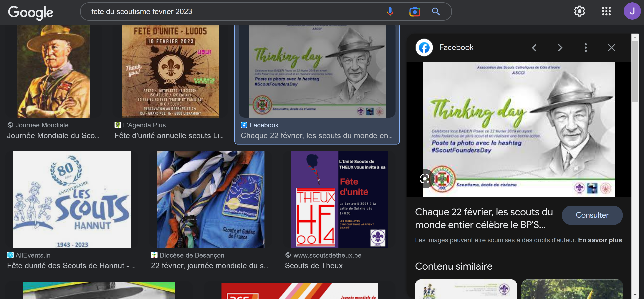Open Fete d'unité Luoos poster thumbnail
This screenshot has height=299, width=644.
click(170, 71)
